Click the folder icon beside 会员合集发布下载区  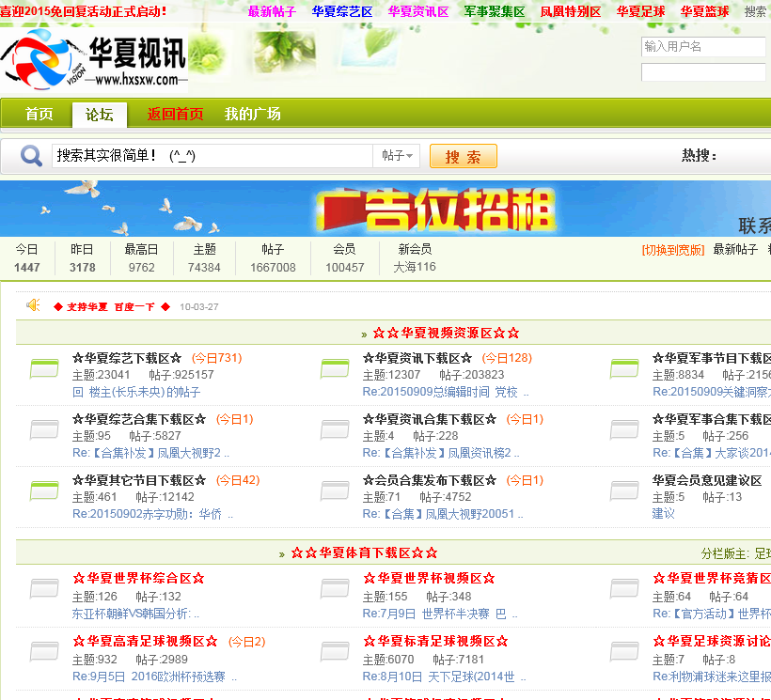(335, 491)
